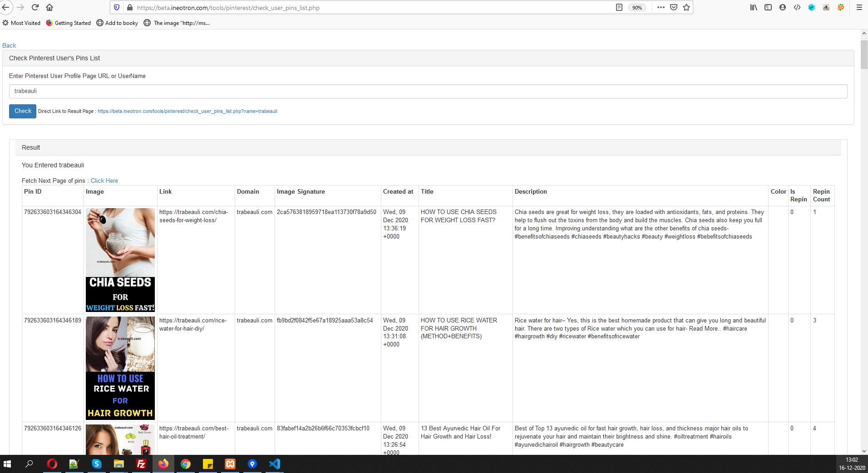Open the Firefox Library icon
The image size is (868, 473).
[x=754, y=7]
